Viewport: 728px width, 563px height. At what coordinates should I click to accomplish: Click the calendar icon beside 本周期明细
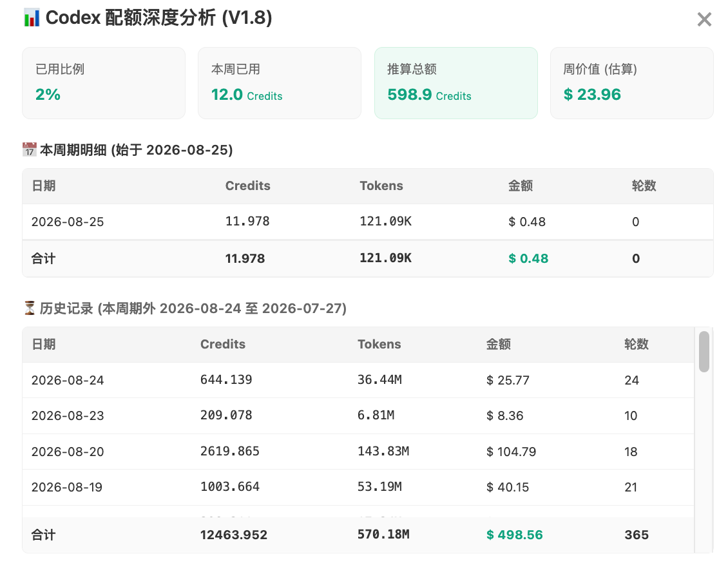click(29, 149)
